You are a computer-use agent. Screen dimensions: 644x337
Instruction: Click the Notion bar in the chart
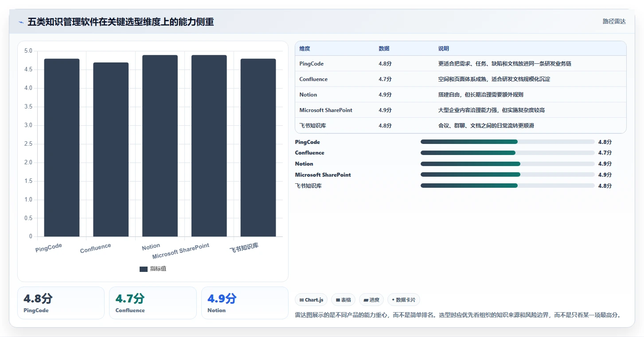click(x=160, y=146)
